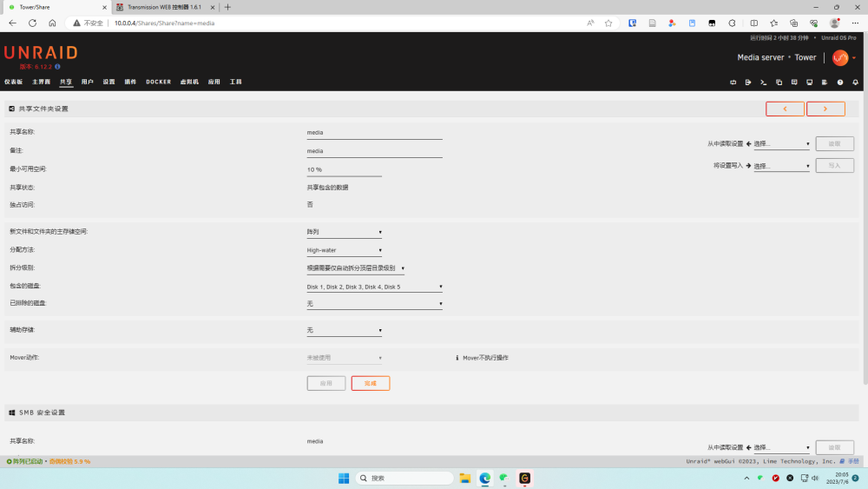
Task: Open browser settings and more menu
Action: [855, 23]
